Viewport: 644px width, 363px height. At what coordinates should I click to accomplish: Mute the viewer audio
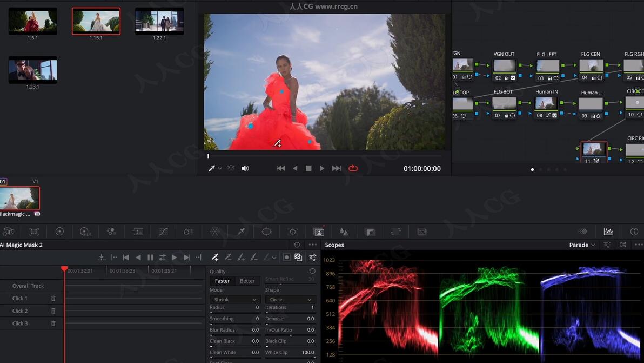pyautogui.click(x=245, y=169)
